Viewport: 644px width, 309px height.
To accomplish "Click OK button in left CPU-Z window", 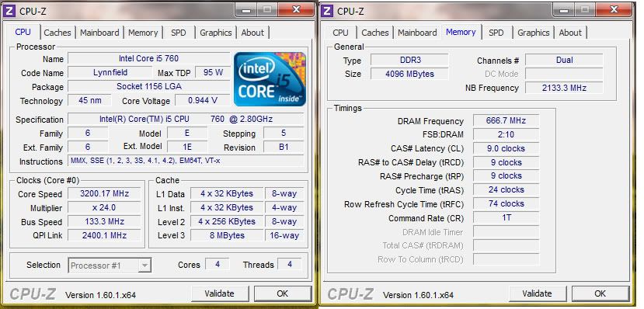I will point(283,293).
